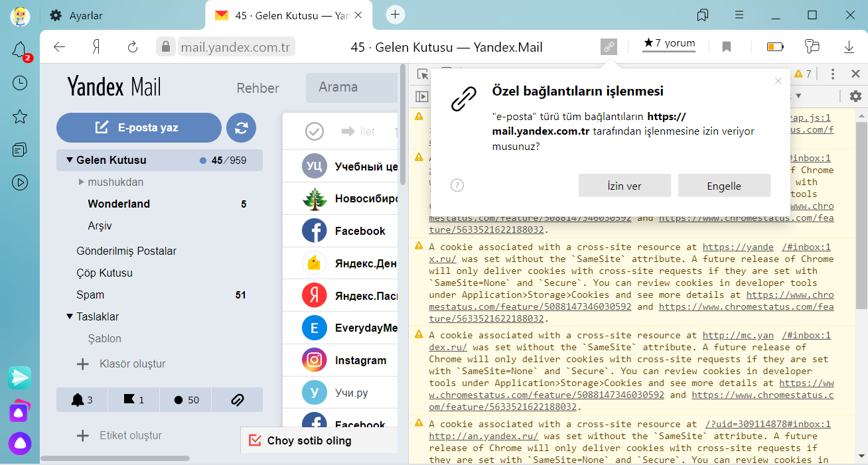
Task: Filter reminders with the bell 3 button
Action: (x=82, y=399)
